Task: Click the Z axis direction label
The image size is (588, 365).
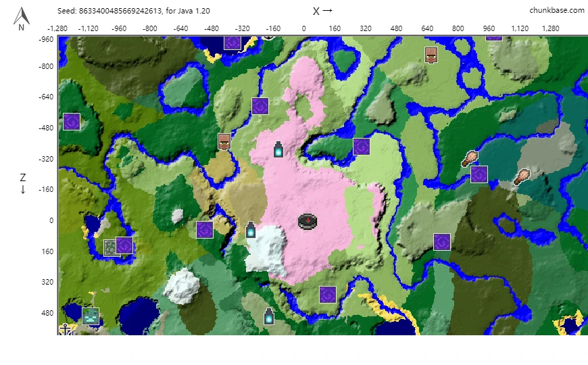Action: tap(23, 183)
